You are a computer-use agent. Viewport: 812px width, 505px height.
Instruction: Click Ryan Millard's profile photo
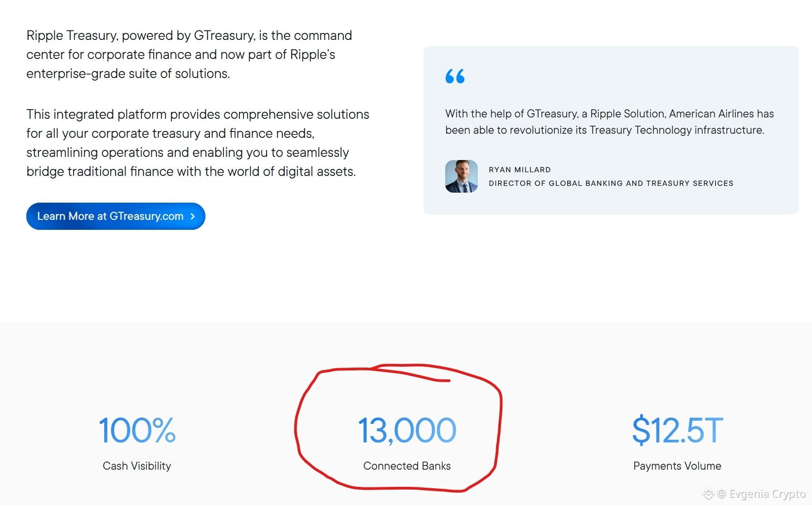462,176
